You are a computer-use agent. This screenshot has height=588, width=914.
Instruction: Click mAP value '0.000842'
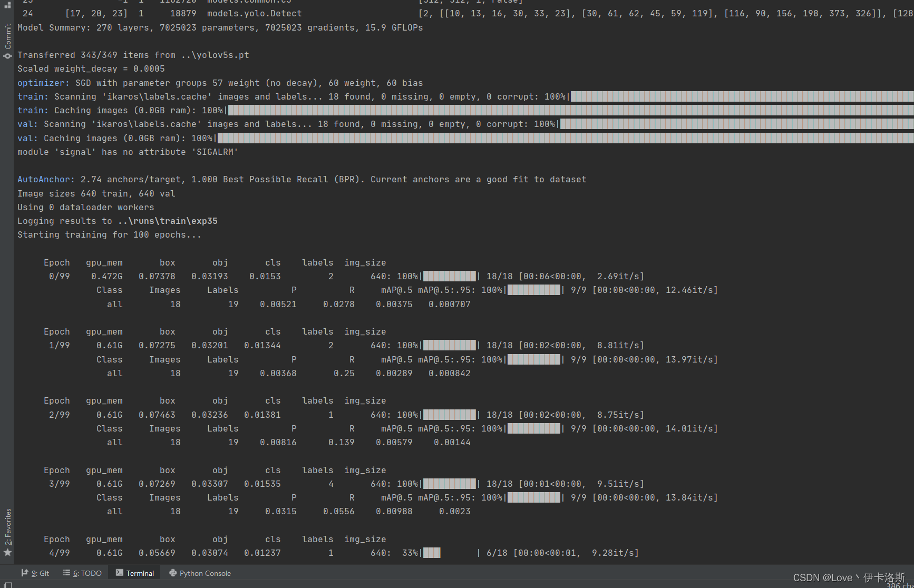point(450,373)
